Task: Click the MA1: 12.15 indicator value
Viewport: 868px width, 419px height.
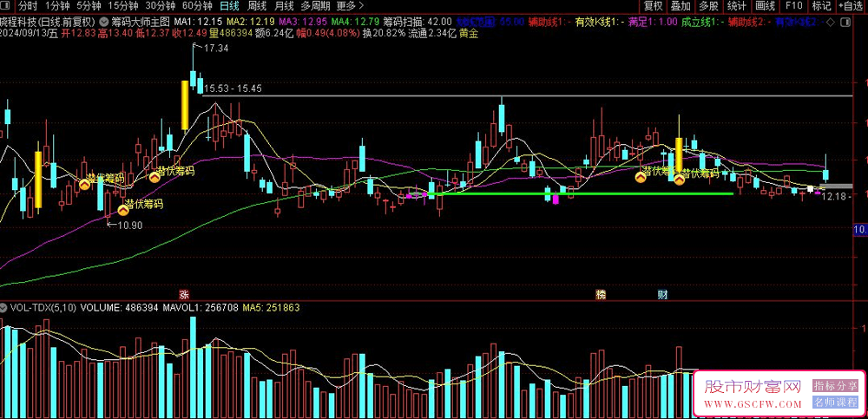Action: pos(198,23)
